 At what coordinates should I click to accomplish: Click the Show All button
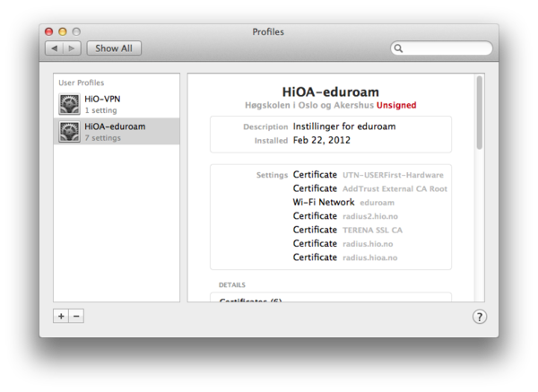(x=114, y=48)
